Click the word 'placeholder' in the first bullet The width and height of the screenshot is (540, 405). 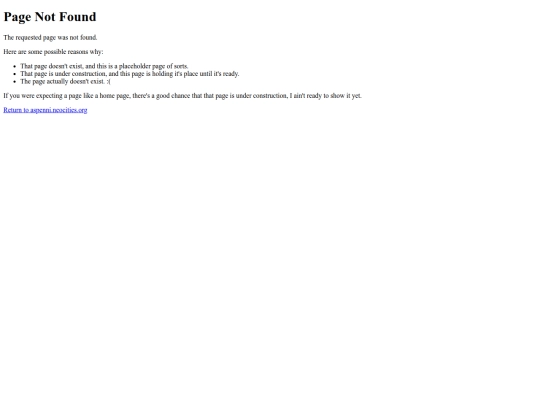pyautogui.click(x=135, y=66)
